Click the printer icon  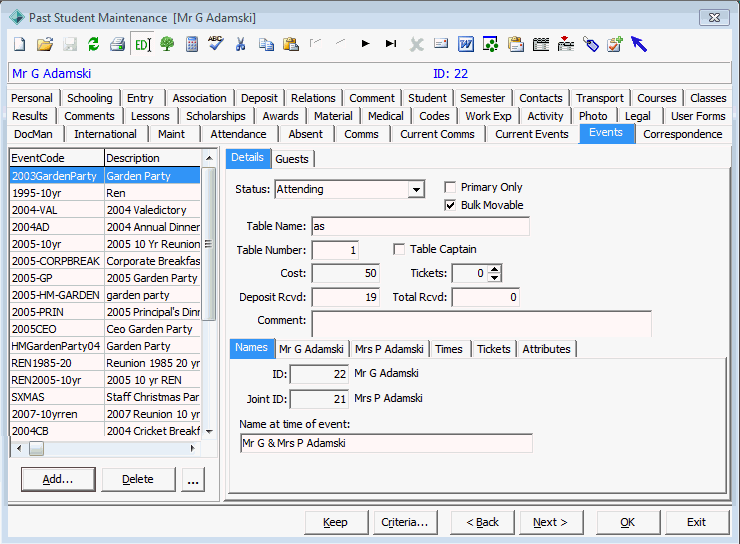[x=118, y=44]
